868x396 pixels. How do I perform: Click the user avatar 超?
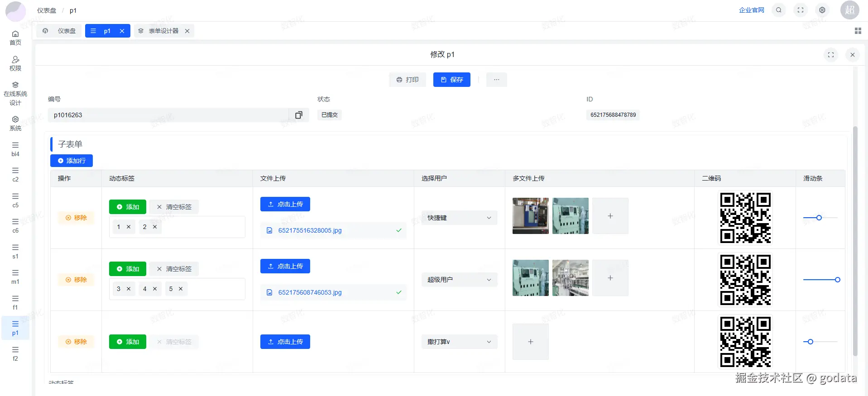850,10
